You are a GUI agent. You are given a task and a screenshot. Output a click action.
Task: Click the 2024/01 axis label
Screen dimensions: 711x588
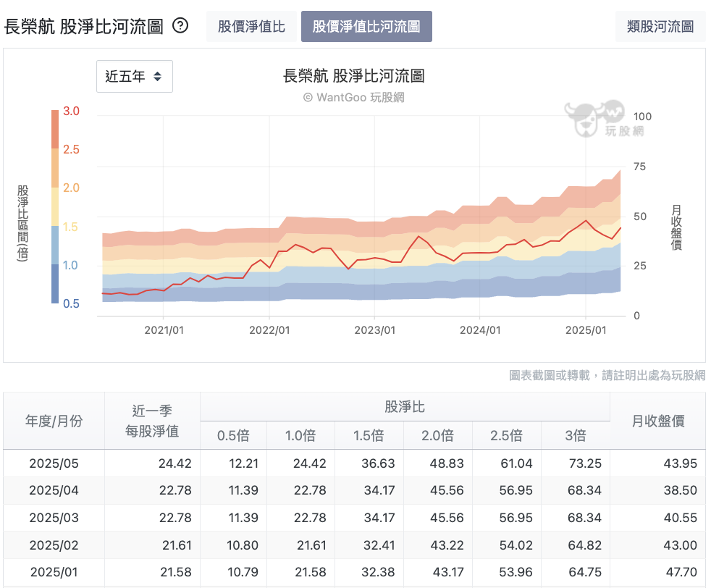480,330
